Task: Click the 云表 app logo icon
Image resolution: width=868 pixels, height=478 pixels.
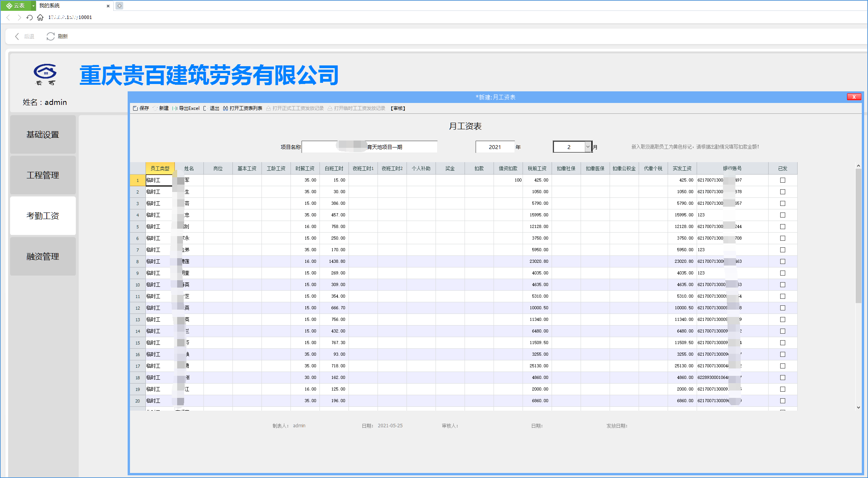Action: click(9, 6)
